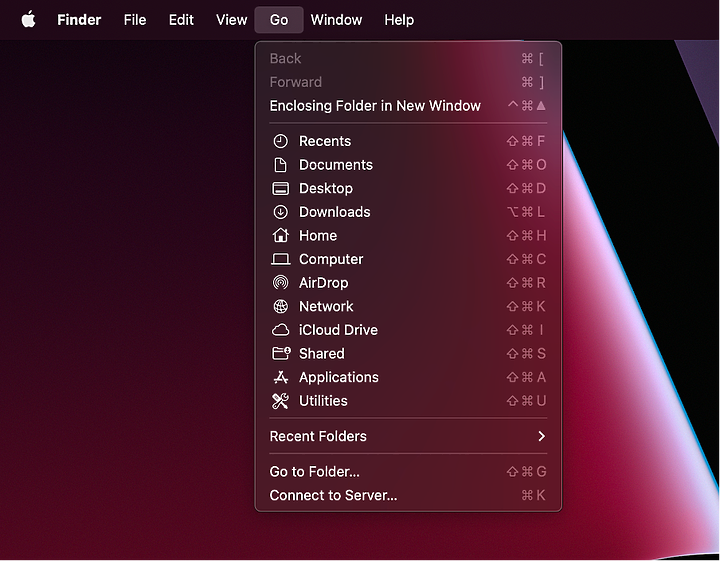Select Shared in the Go menu

[x=408, y=353]
